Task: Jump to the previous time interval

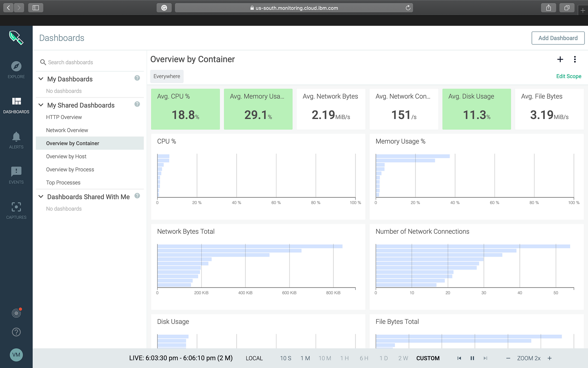Action: tap(459, 358)
